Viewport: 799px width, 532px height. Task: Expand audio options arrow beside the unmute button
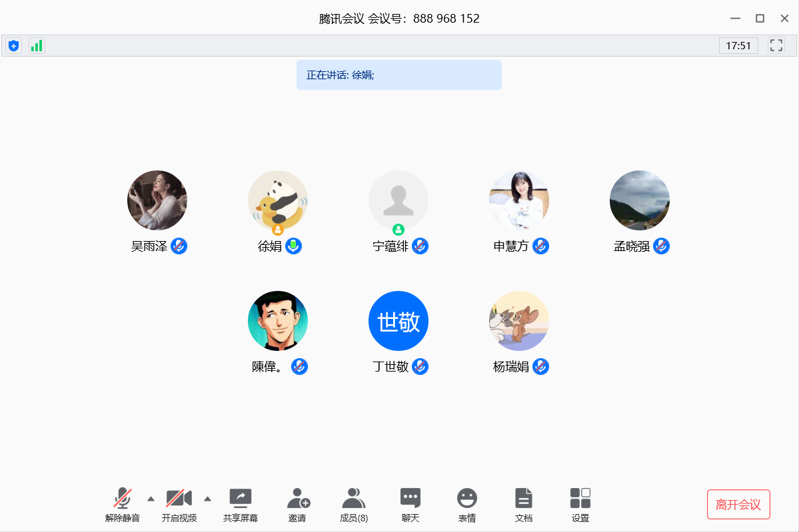(151, 498)
